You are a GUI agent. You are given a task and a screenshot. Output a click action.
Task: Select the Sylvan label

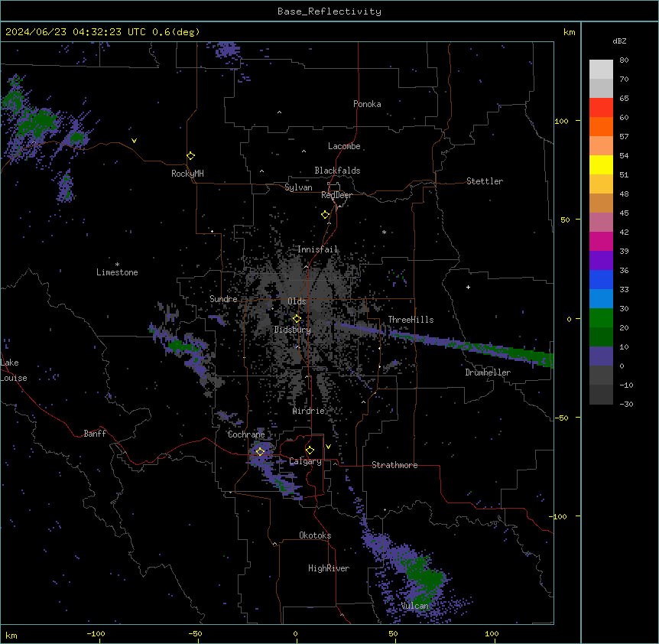(x=298, y=187)
